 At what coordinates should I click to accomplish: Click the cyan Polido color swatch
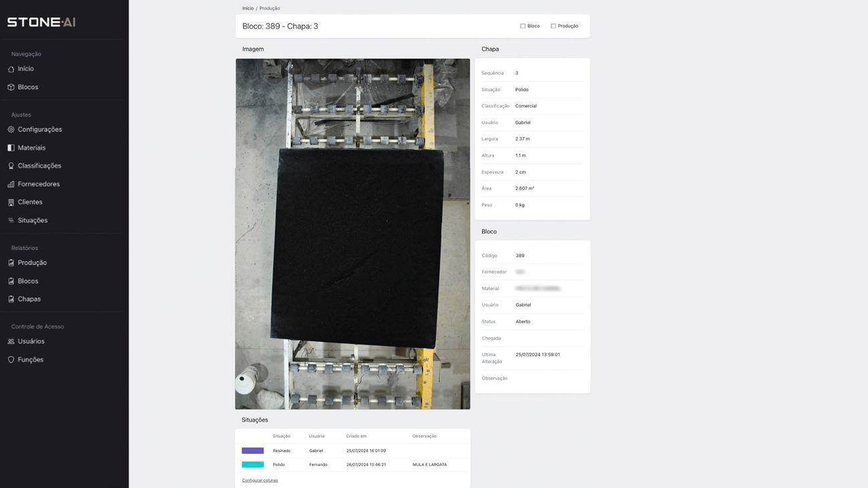252,465
